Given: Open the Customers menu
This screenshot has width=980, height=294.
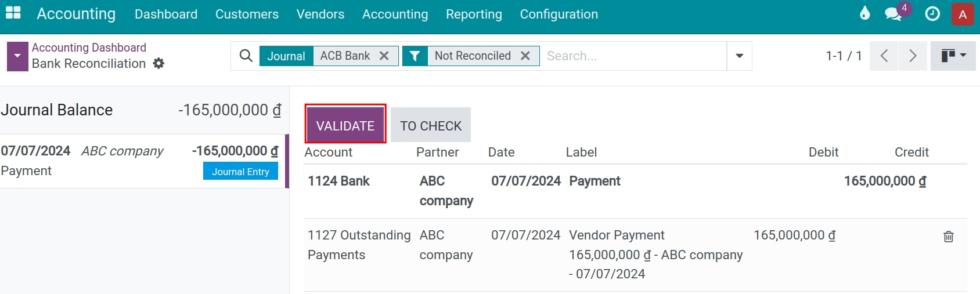Looking at the screenshot, I should [x=247, y=14].
